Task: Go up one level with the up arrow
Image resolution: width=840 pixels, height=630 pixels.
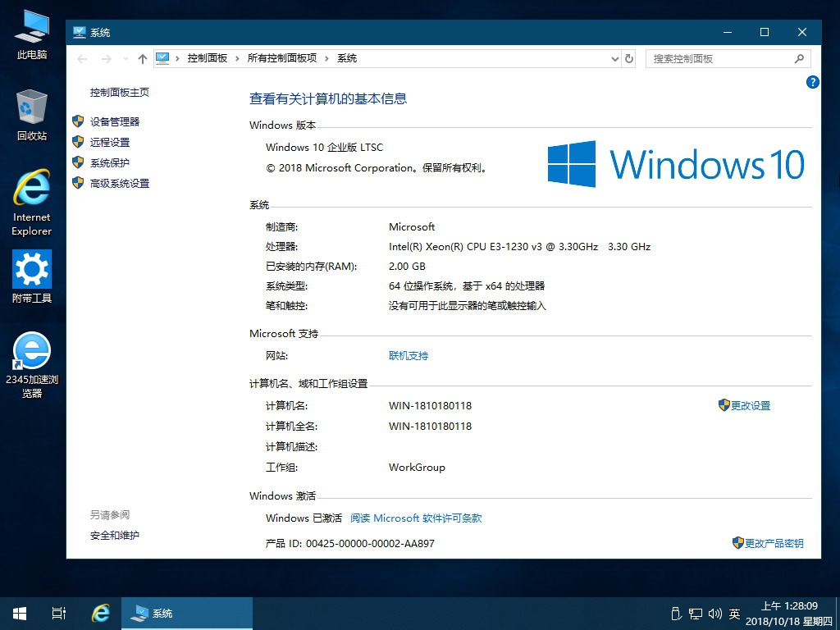Action: 142,59
